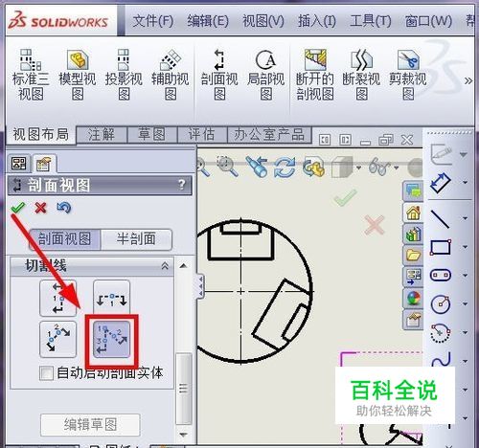
Task: Click the Zoom to Area magnifier icon
Action: (x=227, y=167)
